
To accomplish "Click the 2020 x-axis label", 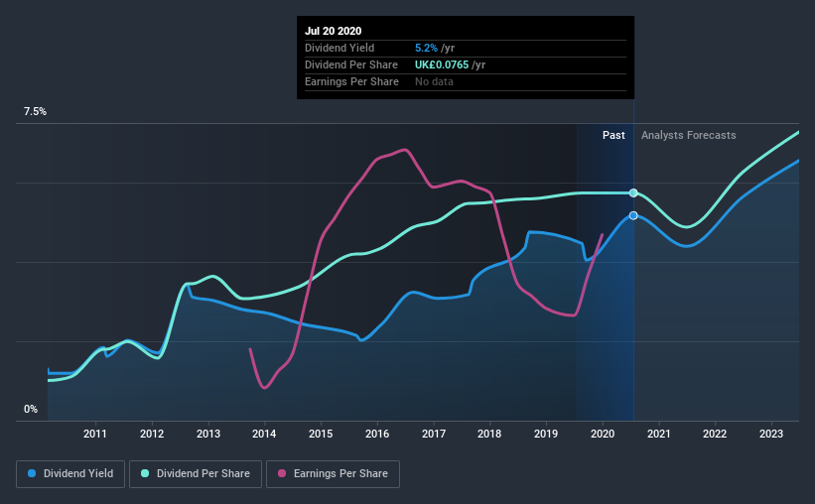I will coord(603,434).
